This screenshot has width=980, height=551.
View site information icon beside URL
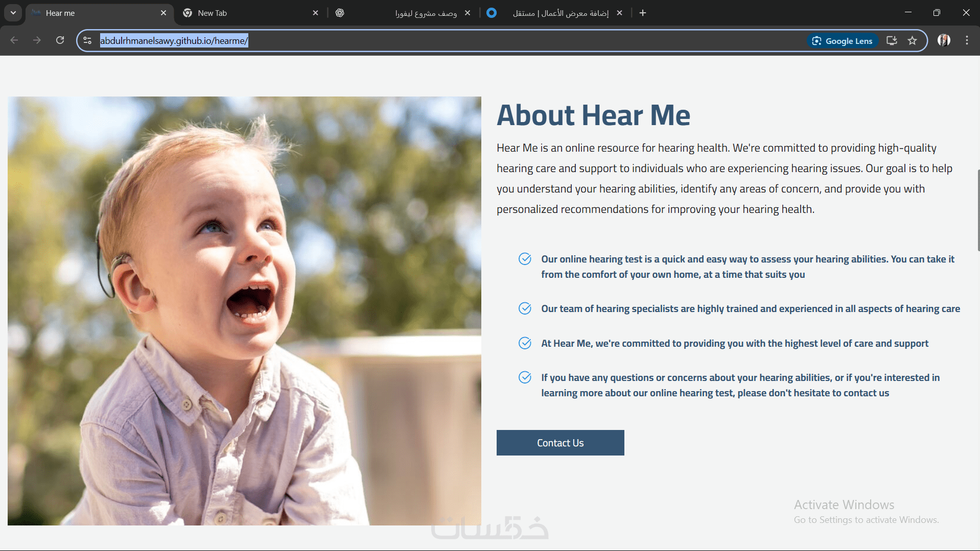pyautogui.click(x=87, y=41)
